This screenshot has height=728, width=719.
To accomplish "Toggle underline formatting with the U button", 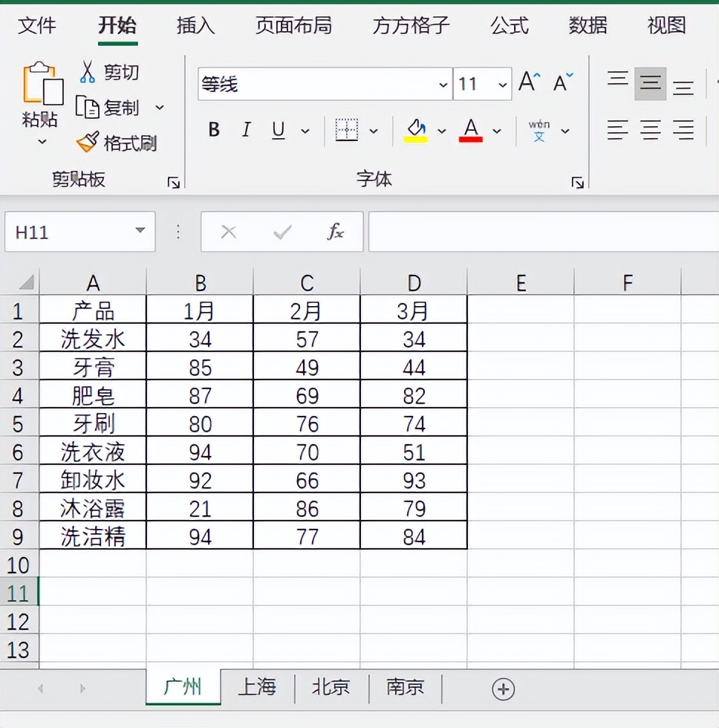I will [x=277, y=130].
